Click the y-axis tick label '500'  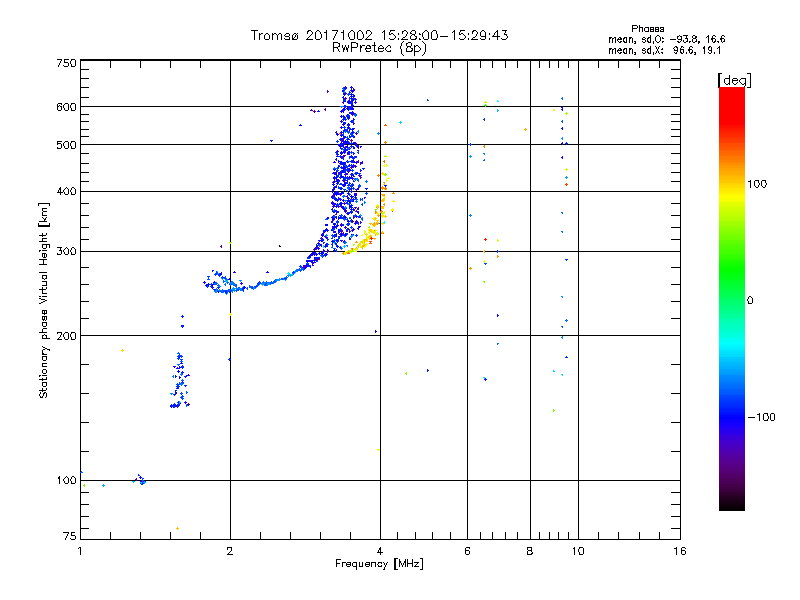click(66, 145)
